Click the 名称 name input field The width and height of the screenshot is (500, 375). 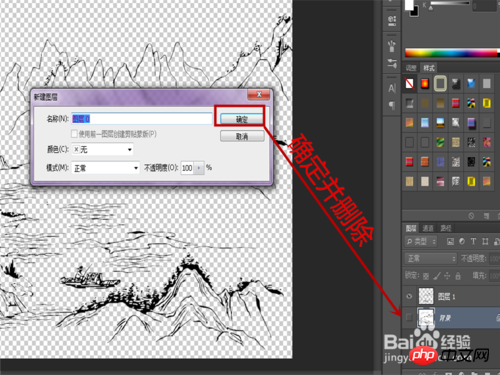pos(142,119)
